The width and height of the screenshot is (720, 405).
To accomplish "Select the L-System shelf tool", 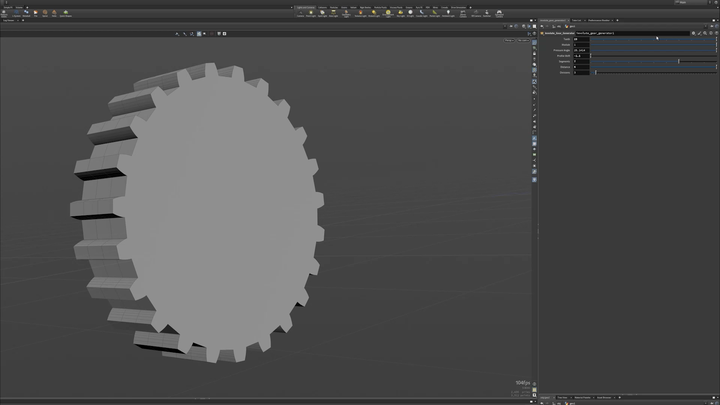I will click(x=16, y=13).
